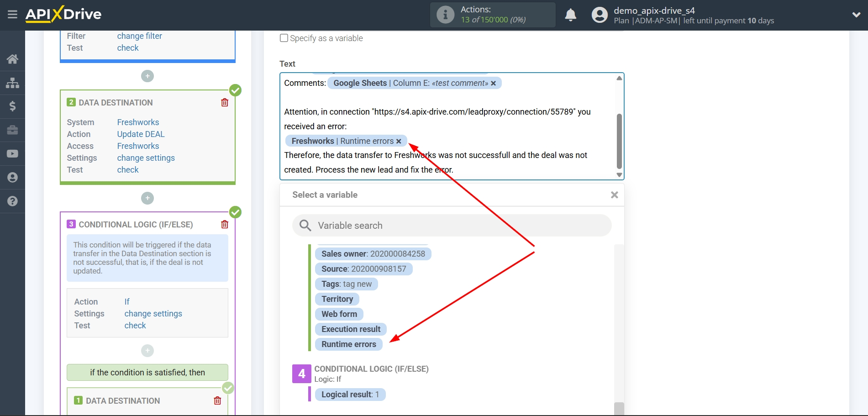The height and width of the screenshot is (416, 868).
Task: Select Source variable
Action: click(x=363, y=269)
